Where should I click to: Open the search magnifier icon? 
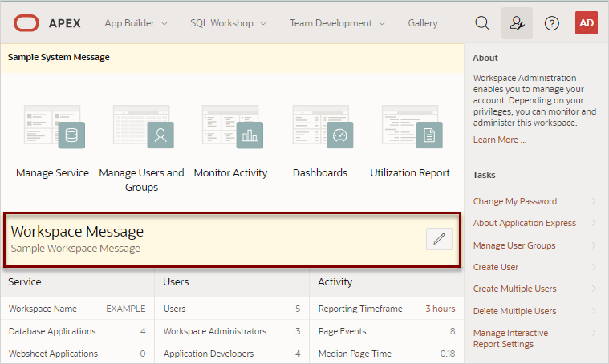pos(482,23)
